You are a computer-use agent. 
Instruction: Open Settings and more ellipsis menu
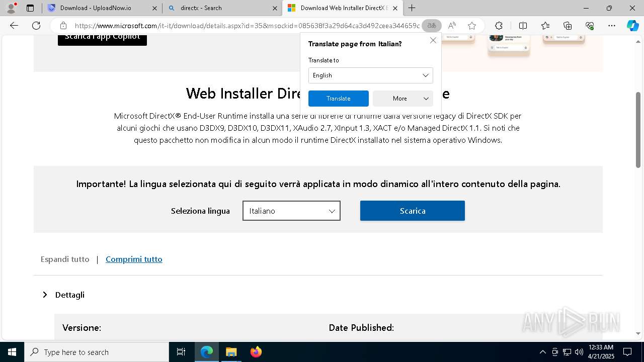612,26
